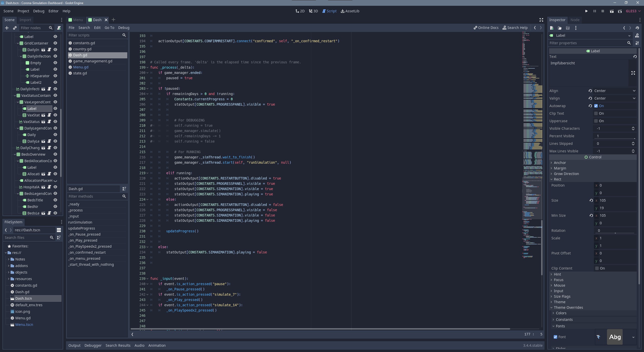Load an existing resource in Inspector
The height and width of the screenshot is (352, 644).
coord(560,28)
